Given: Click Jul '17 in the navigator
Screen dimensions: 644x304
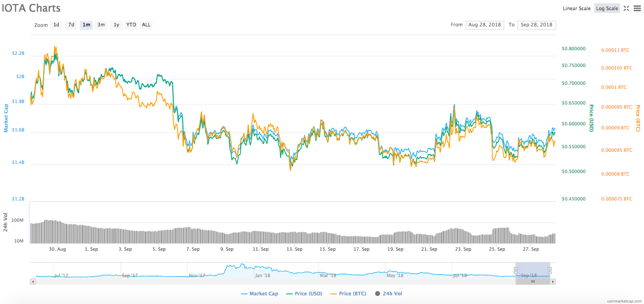Looking at the screenshot, I should (x=61, y=276).
